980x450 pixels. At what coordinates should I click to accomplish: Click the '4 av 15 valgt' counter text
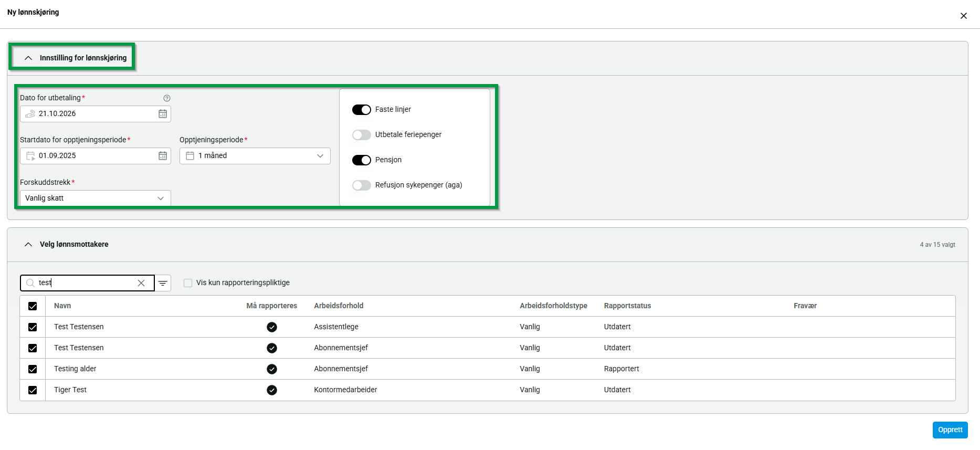click(937, 245)
